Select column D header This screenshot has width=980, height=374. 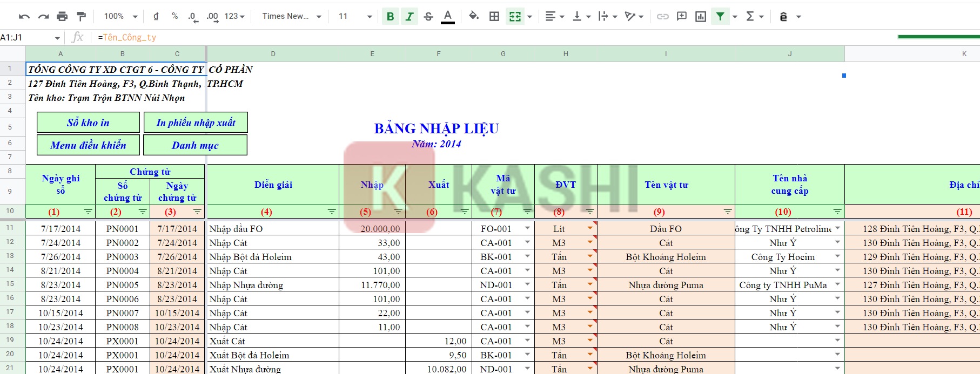click(x=273, y=53)
